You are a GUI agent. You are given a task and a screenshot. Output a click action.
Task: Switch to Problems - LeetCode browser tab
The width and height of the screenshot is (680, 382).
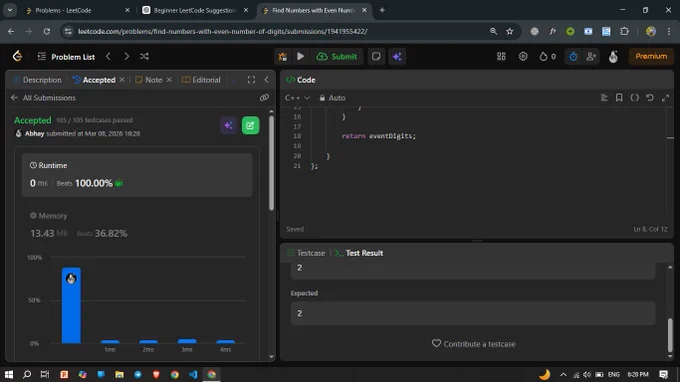pos(78,10)
